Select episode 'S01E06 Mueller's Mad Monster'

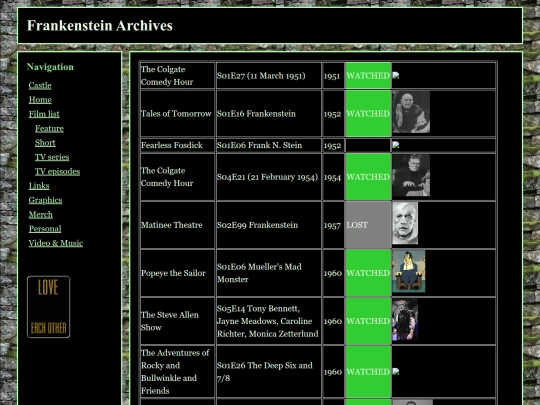pos(259,273)
